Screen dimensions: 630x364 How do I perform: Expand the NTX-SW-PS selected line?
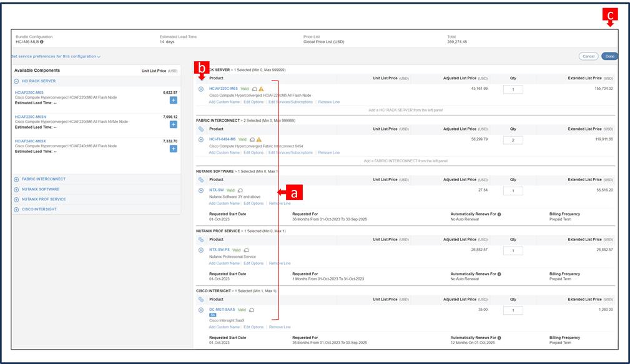click(x=201, y=250)
